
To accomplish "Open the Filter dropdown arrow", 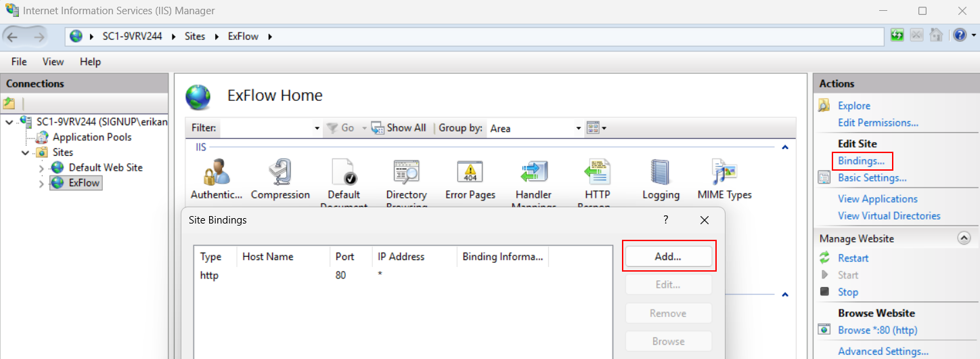I will [317, 128].
